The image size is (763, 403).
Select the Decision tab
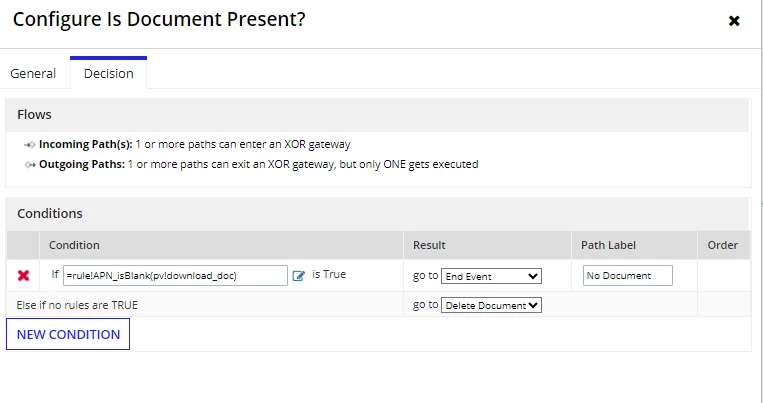coord(109,73)
